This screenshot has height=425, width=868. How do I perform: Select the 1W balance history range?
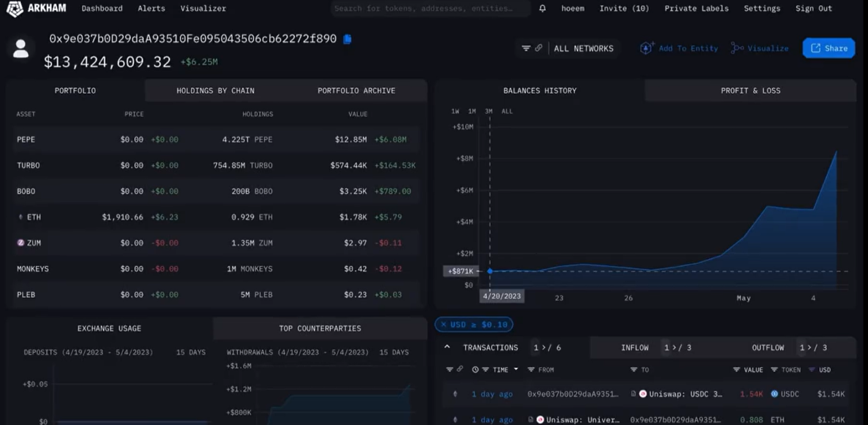(x=455, y=111)
